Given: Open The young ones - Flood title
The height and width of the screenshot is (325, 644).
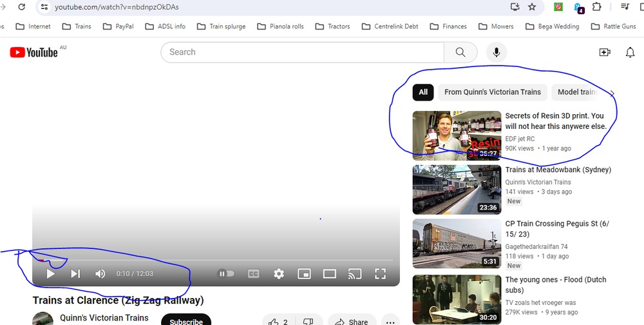Looking at the screenshot, I should (x=556, y=284).
